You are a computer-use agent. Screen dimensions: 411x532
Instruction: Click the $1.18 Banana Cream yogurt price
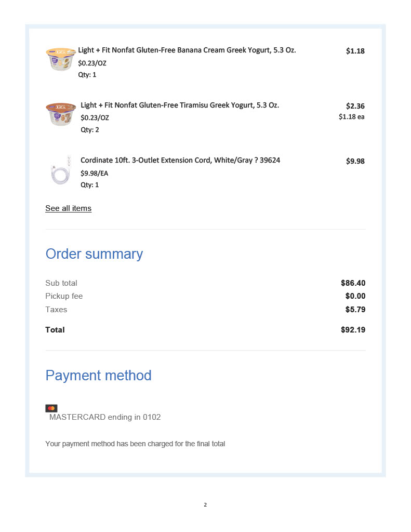point(355,51)
